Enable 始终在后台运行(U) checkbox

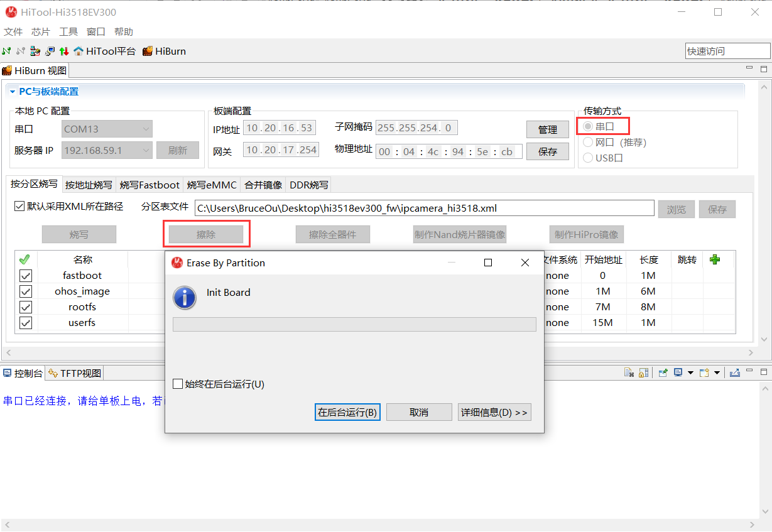click(x=178, y=384)
